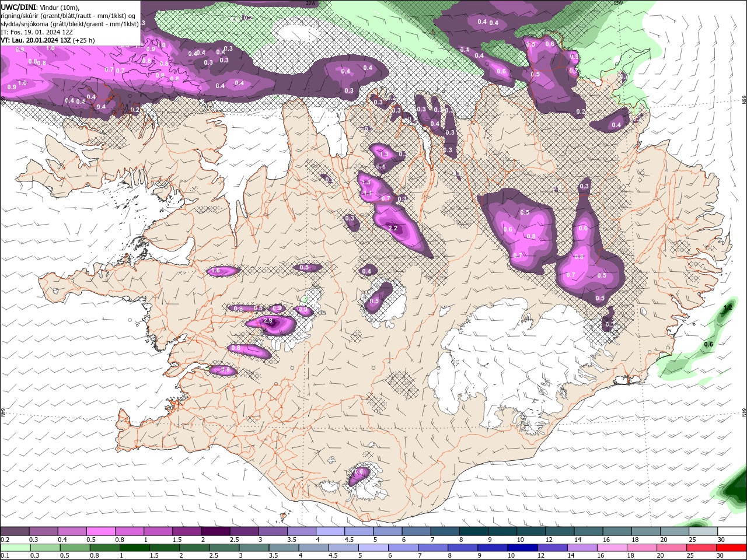Click the '20W' longitude label at the top
The height and width of the screenshot is (560, 747).
[x=310, y=3]
